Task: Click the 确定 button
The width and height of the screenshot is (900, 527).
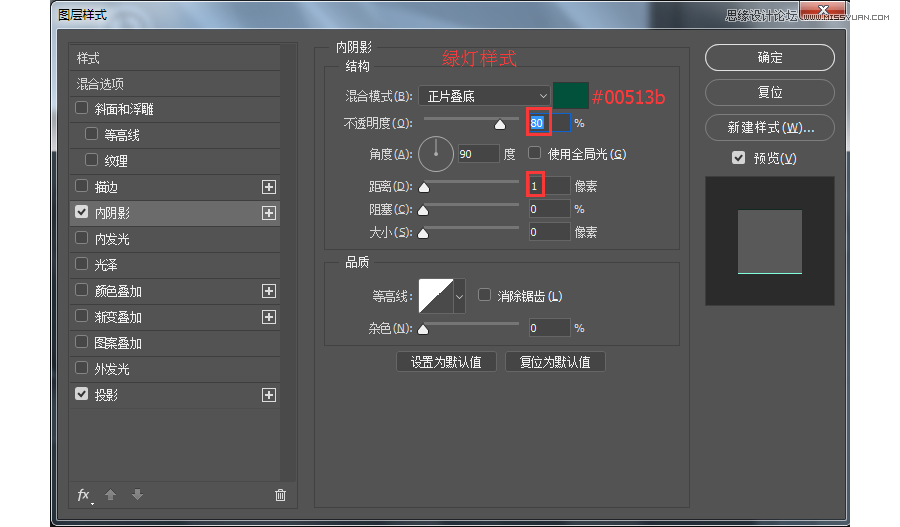Action: (770, 57)
